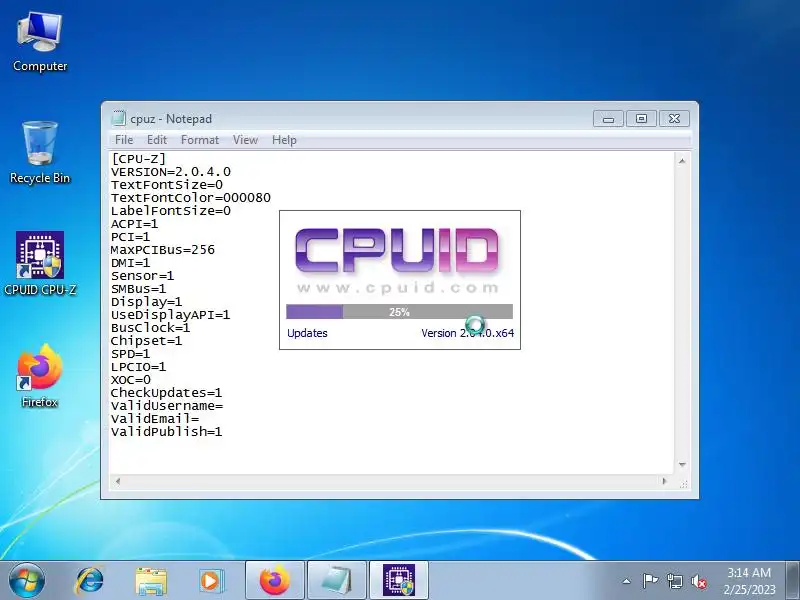The width and height of the screenshot is (800, 600).
Task: Click the vertical scrollbar down arrow
Action: [682, 465]
